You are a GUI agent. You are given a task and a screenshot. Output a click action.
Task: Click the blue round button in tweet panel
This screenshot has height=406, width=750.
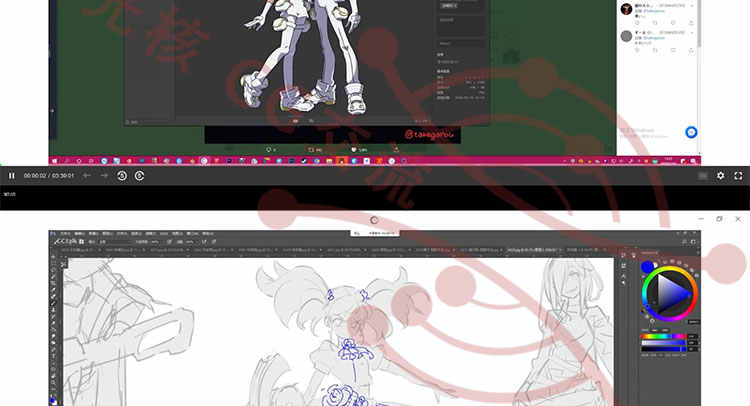pyautogui.click(x=691, y=132)
